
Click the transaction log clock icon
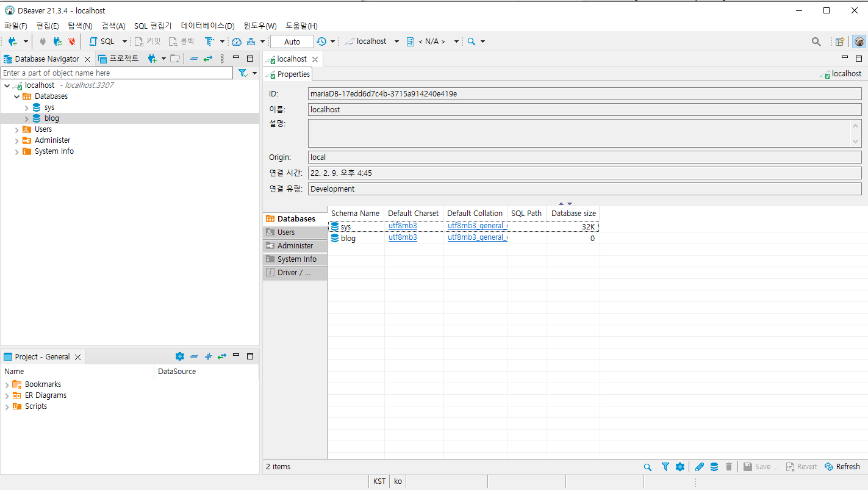coord(321,41)
